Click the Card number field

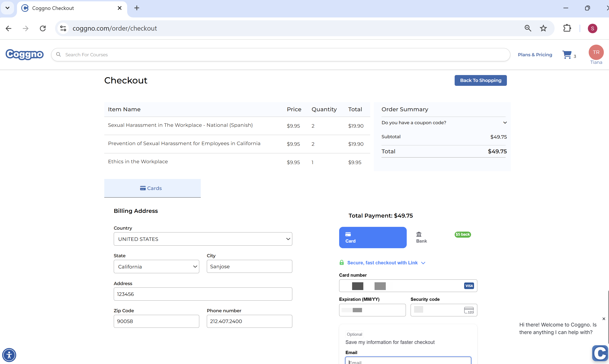pyautogui.click(x=408, y=286)
